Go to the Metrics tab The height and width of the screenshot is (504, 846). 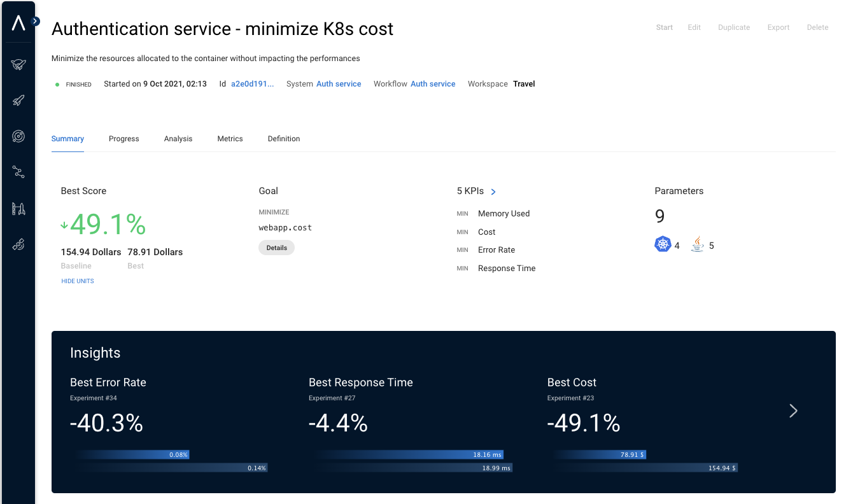(x=230, y=139)
